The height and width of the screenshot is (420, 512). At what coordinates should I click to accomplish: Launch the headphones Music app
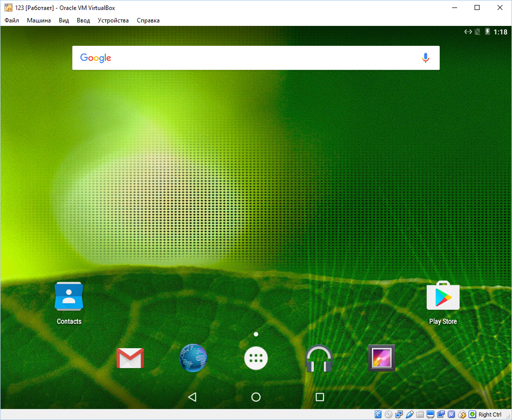click(x=319, y=358)
